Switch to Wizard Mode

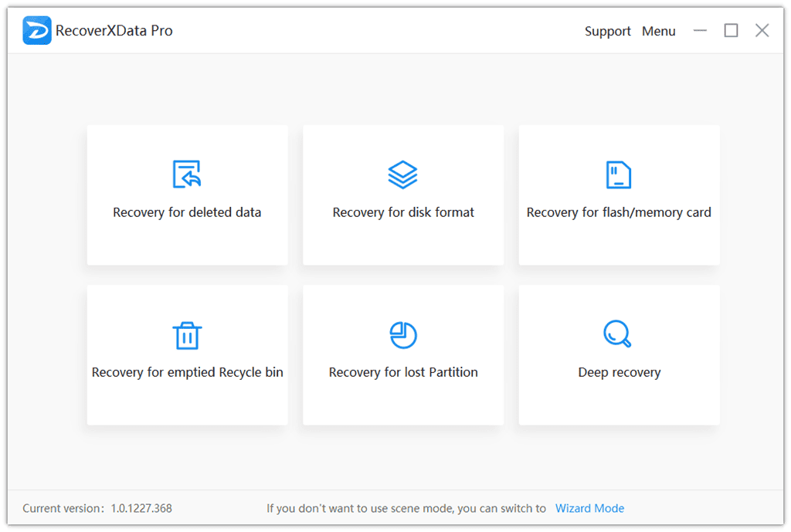coord(589,508)
